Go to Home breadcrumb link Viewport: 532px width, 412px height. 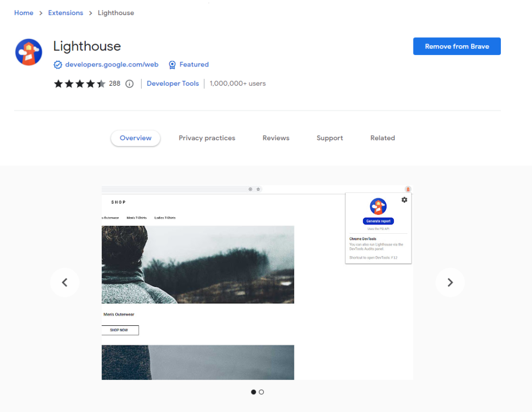[x=24, y=13]
